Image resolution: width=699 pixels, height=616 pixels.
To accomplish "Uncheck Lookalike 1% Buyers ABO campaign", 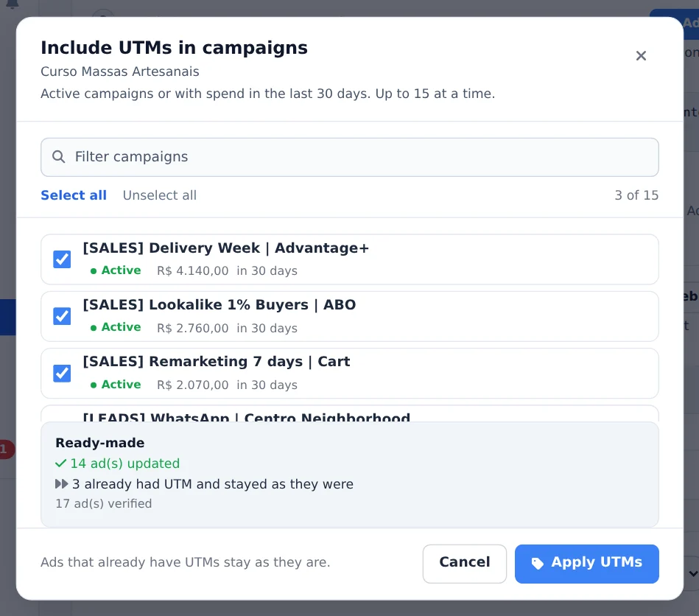I will point(62,316).
